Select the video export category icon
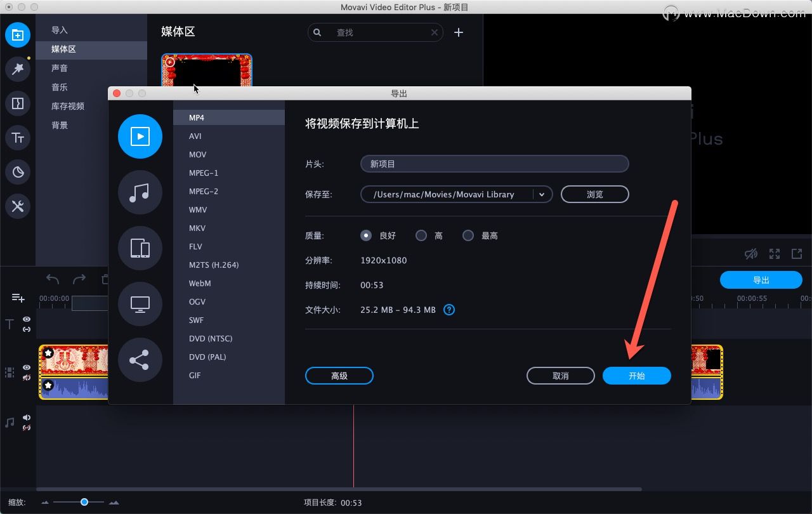 click(x=140, y=136)
